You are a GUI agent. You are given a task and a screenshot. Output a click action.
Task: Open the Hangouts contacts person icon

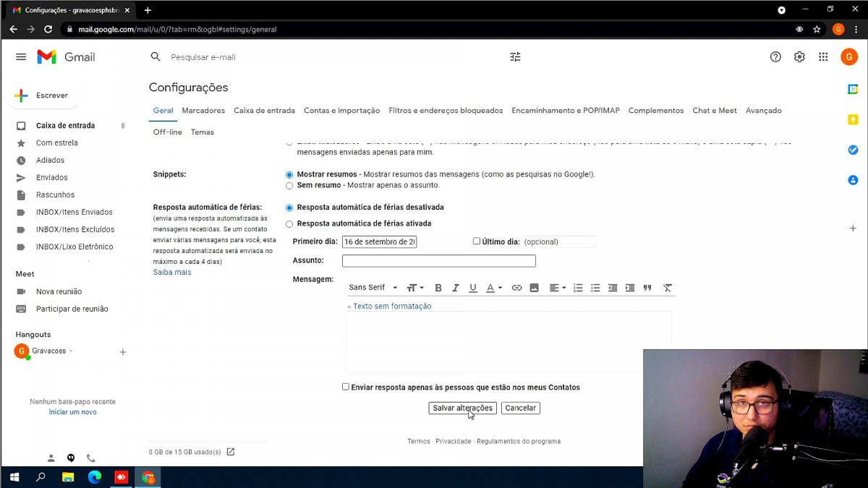click(x=51, y=458)
